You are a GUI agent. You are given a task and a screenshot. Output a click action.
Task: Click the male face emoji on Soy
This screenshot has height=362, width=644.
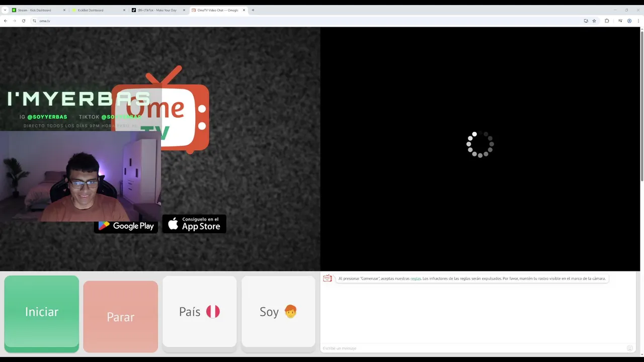290,312
